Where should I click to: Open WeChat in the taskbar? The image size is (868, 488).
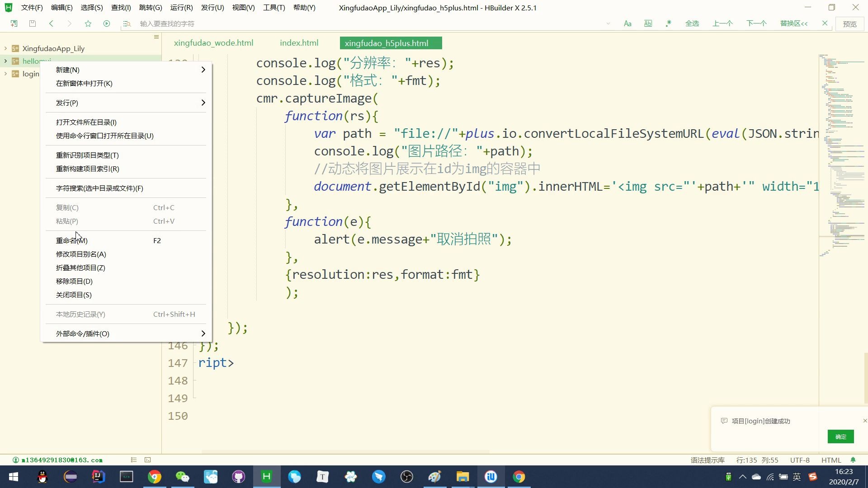pos(183,477)
